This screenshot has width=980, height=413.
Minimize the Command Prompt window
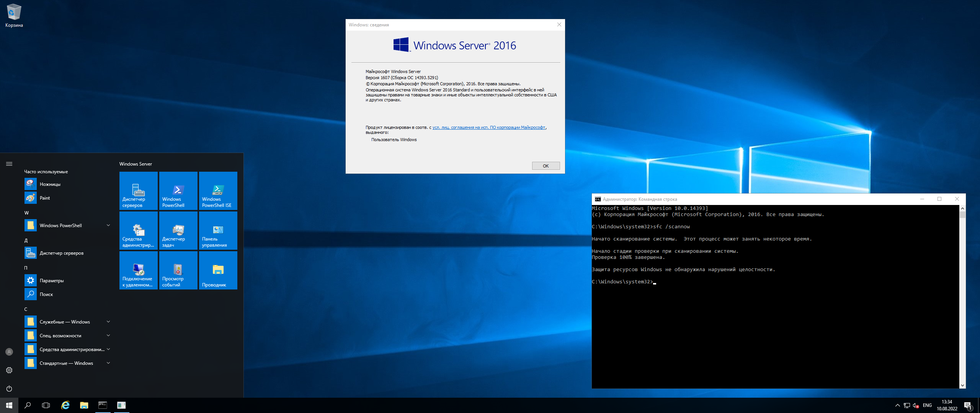coord(922,199)
